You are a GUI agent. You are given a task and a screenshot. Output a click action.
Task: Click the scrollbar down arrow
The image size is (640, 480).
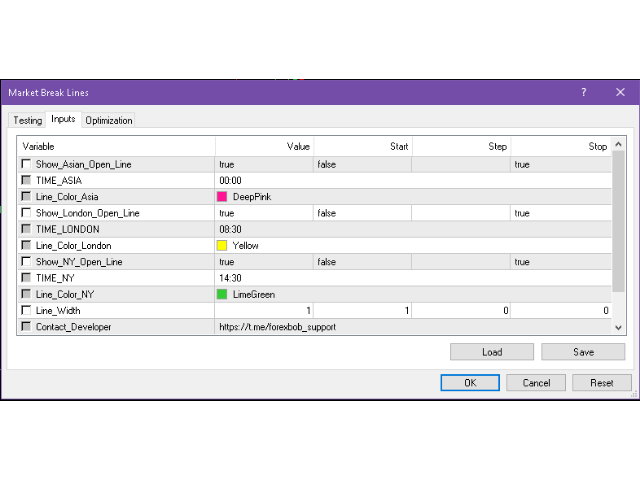(618, 327)
